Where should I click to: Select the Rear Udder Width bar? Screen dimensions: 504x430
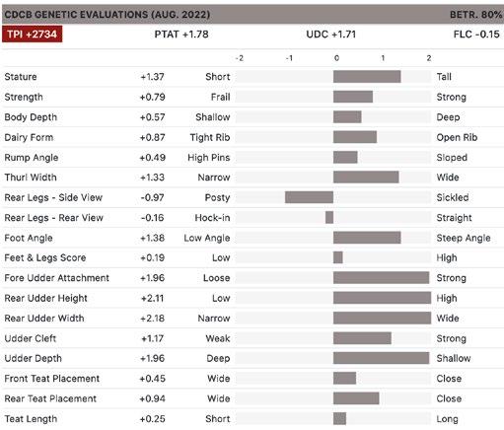(382, 318)
